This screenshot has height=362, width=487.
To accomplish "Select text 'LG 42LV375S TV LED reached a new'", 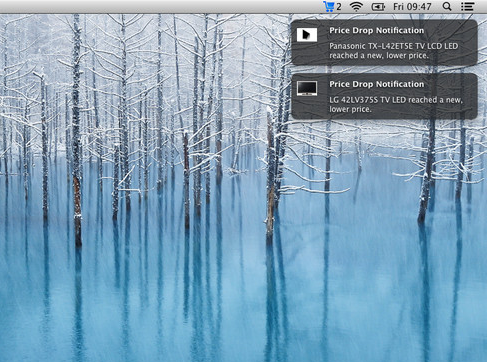I will click(x=396, y=100).
